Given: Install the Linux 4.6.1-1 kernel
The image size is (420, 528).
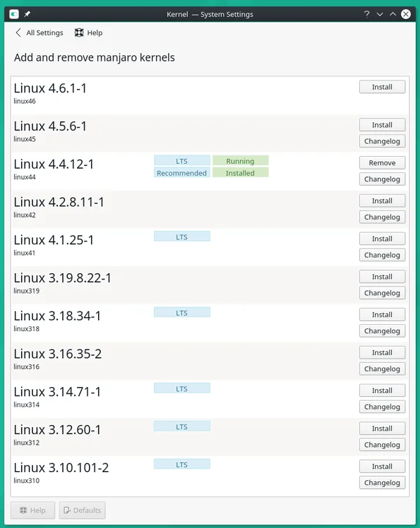Looking at the screenshot, I should [381, 87].
